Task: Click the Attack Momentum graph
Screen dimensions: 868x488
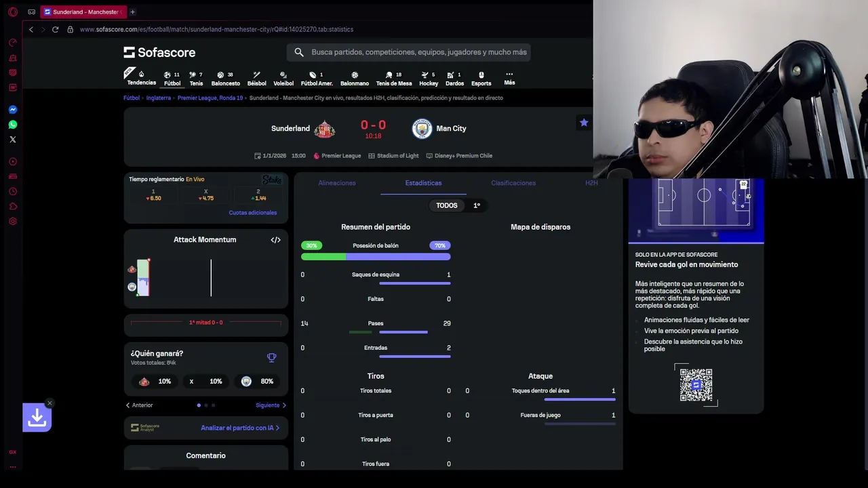Action: (x=205, y=277)
